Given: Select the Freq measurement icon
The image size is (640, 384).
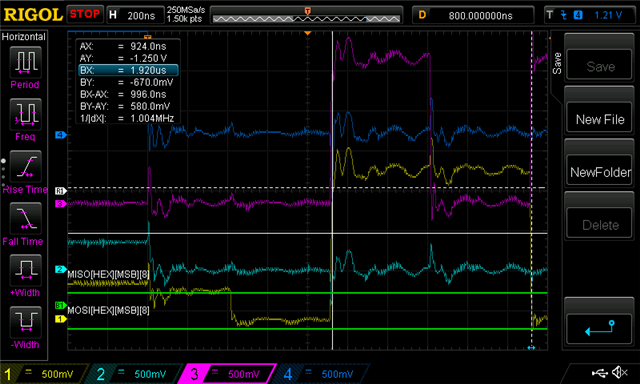Looking at the screenshot, I should 25,114.
